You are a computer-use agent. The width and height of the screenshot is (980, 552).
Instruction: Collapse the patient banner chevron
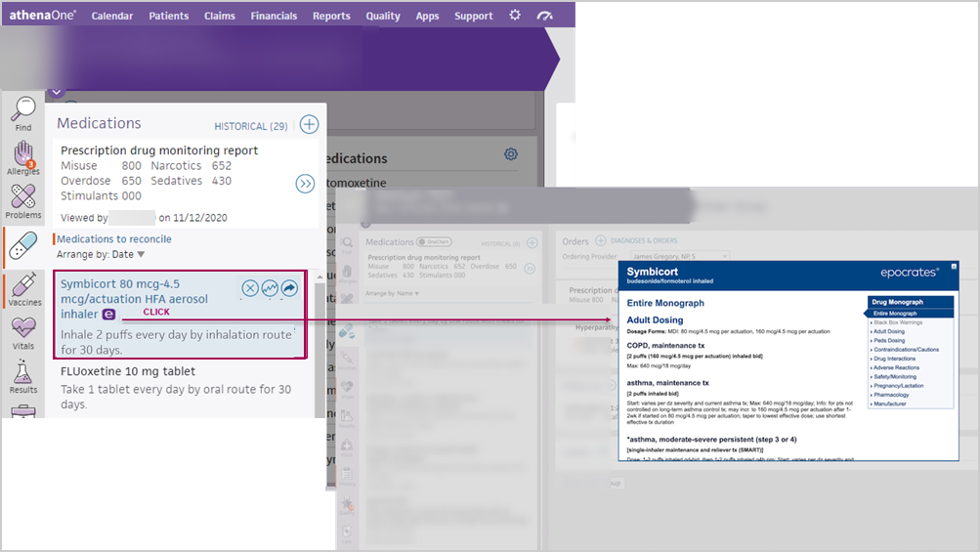click(x=57, y=92)
